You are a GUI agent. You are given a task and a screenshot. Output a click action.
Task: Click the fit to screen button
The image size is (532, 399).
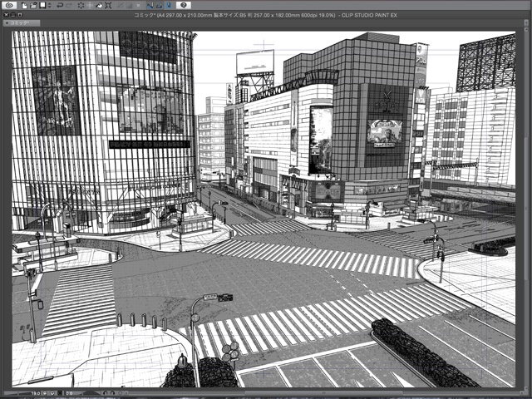tap(60, 393)
